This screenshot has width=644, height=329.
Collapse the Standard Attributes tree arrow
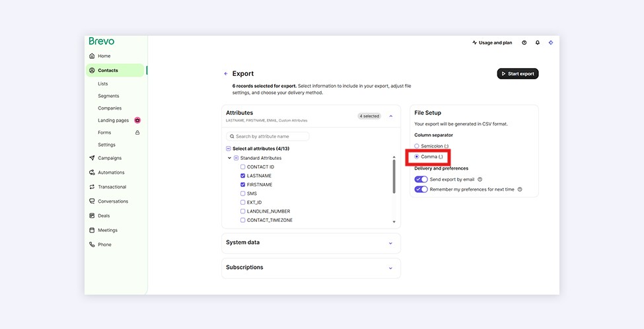[229, 158]
